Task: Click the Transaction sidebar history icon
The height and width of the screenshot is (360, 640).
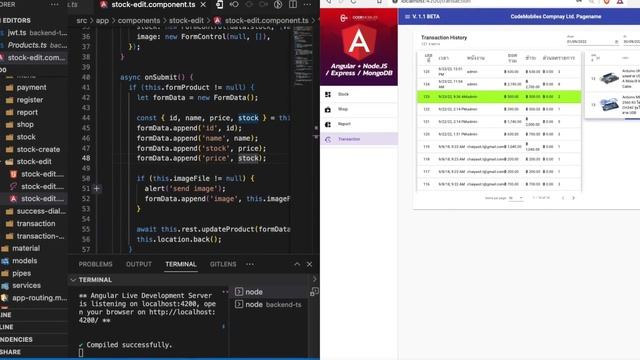Action: [328, 140]
